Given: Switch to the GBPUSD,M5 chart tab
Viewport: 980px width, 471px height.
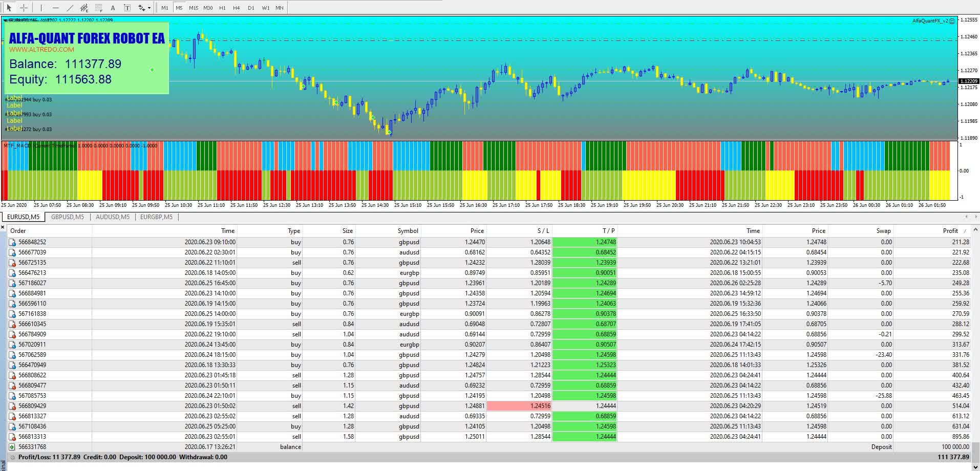Looking at the screenshot, I should (67, 217).
